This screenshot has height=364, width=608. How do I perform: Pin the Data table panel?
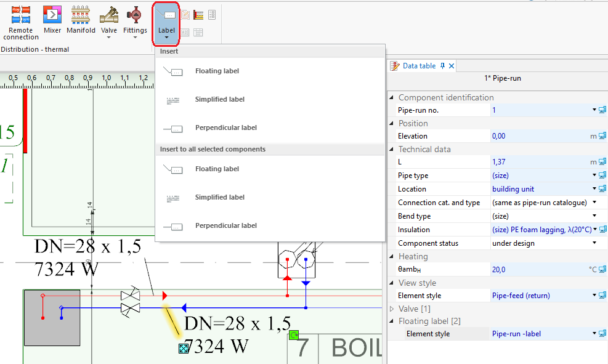point(442,66)
